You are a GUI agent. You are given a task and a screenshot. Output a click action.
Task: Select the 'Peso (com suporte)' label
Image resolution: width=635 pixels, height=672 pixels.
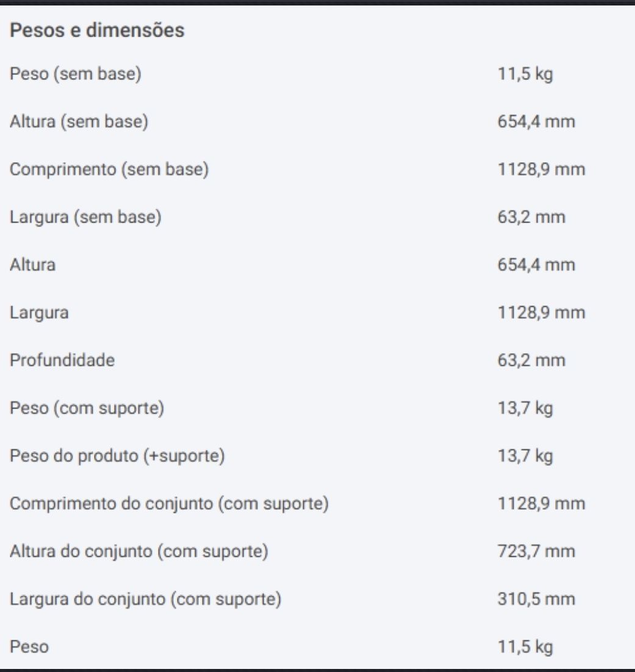pos(87,408)
